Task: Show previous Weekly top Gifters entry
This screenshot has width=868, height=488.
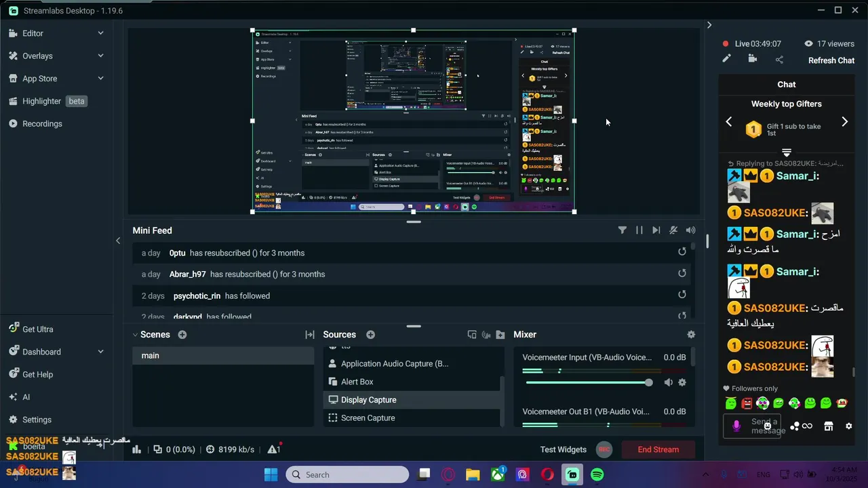Action: coord(729,122)
